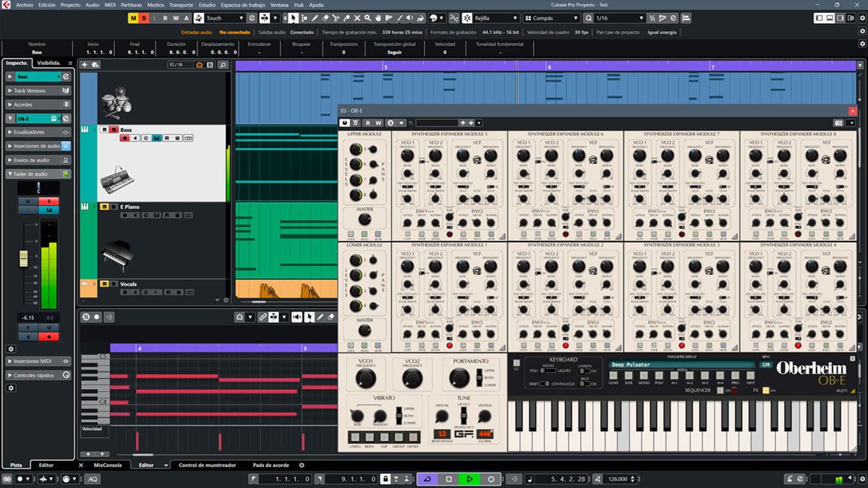Toggle the global Mute M button

pyautogui.click(x=133, y=18)
